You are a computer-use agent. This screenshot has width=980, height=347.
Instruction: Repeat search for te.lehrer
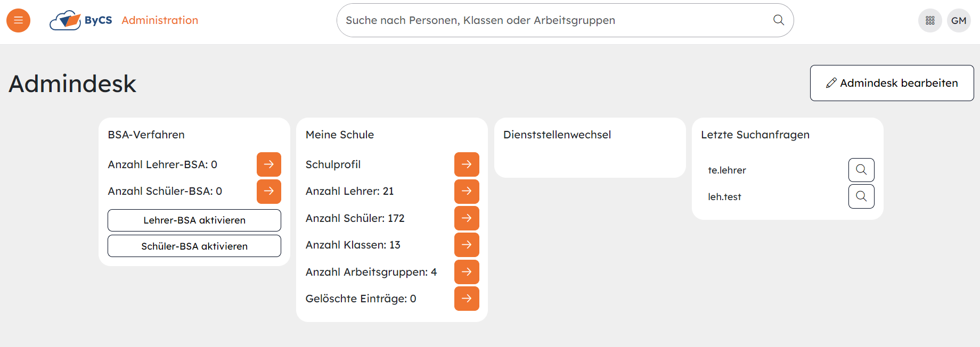861,170
